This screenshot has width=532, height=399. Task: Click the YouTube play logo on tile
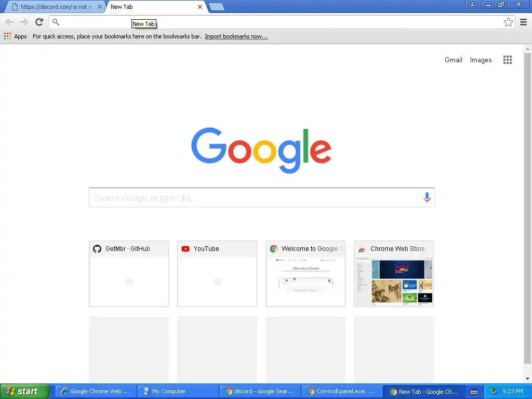[185, 249]
